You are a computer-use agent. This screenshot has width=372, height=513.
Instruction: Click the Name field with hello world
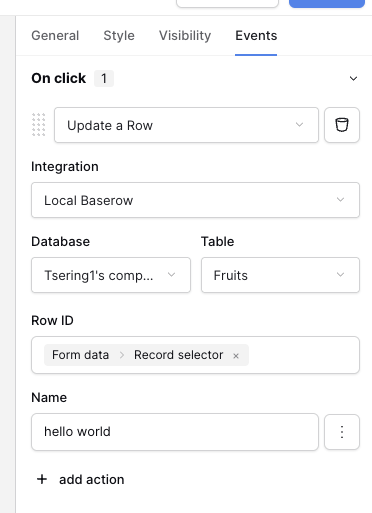(175, 432)
